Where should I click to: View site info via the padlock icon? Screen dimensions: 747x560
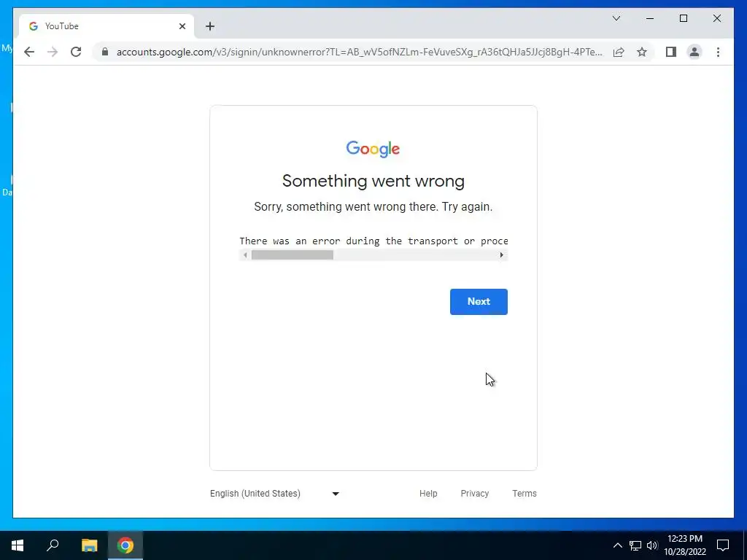pyautogui.click(x=105, y=52)
